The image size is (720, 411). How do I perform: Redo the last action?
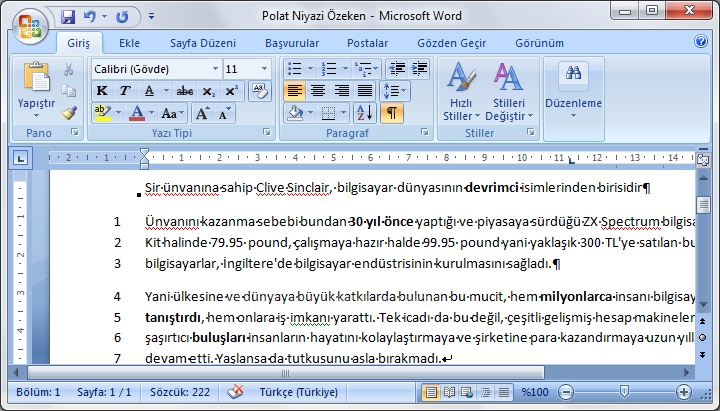coord(122,17)
